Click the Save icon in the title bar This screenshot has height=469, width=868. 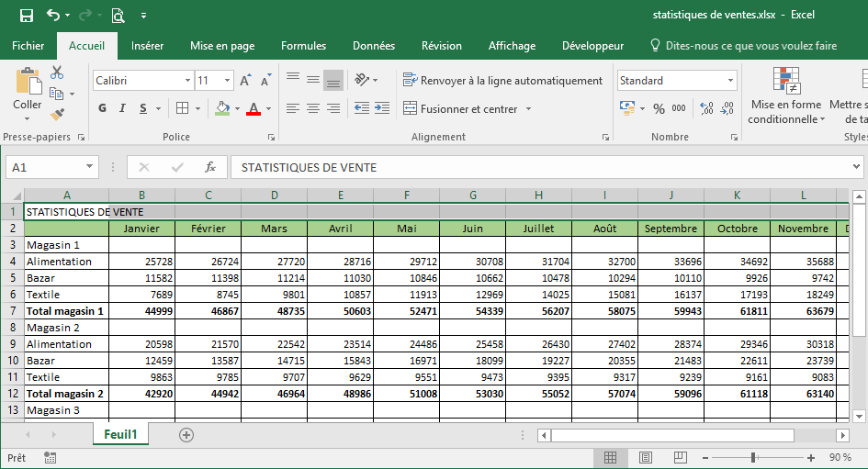click(26, 16)
